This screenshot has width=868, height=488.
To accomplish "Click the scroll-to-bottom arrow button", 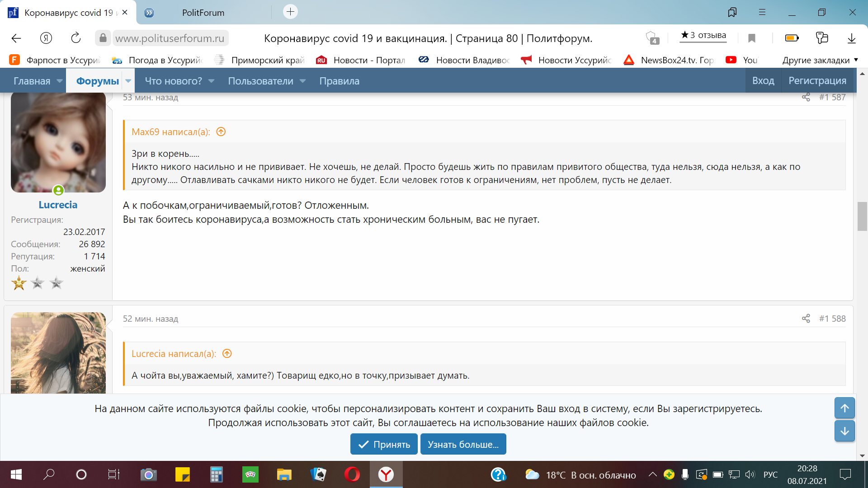I will click(x=844, y=431).
